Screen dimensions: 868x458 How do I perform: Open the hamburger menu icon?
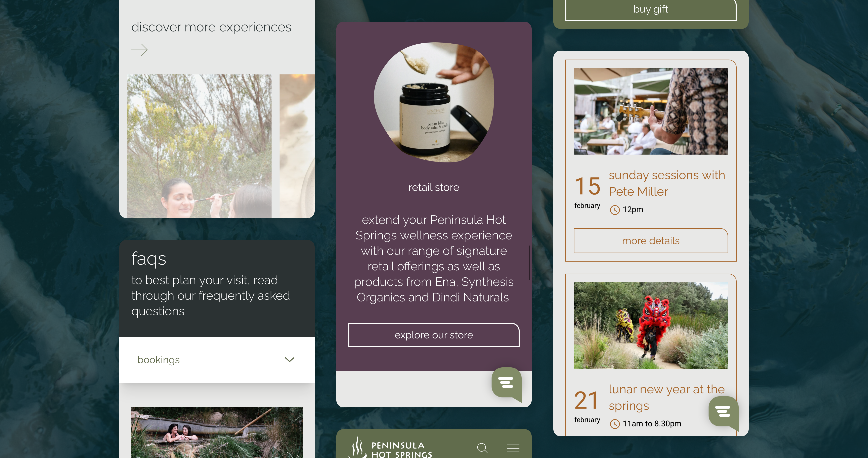pyautogui.click(x=513, y=448)
